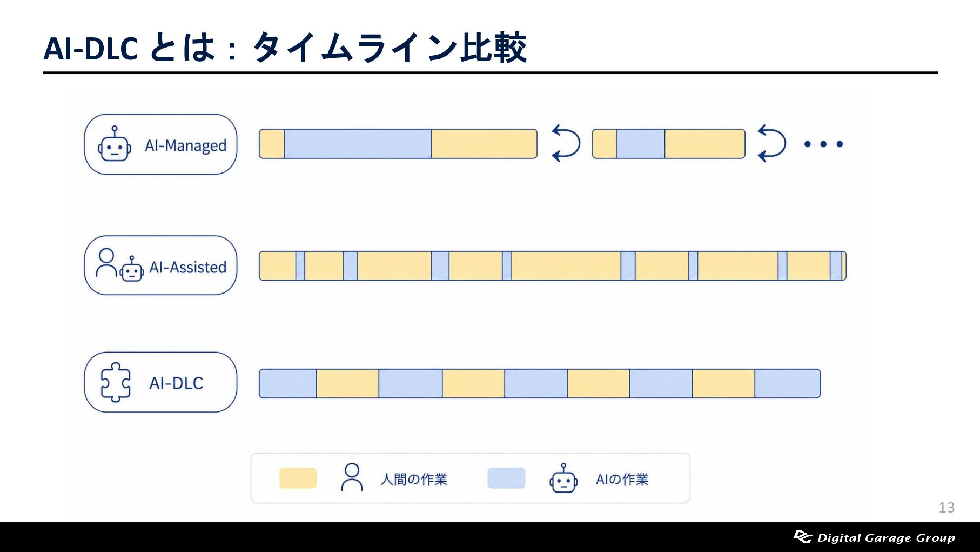Click the yellow legend swatch for 人間の作業

click(x=298, y=478)
